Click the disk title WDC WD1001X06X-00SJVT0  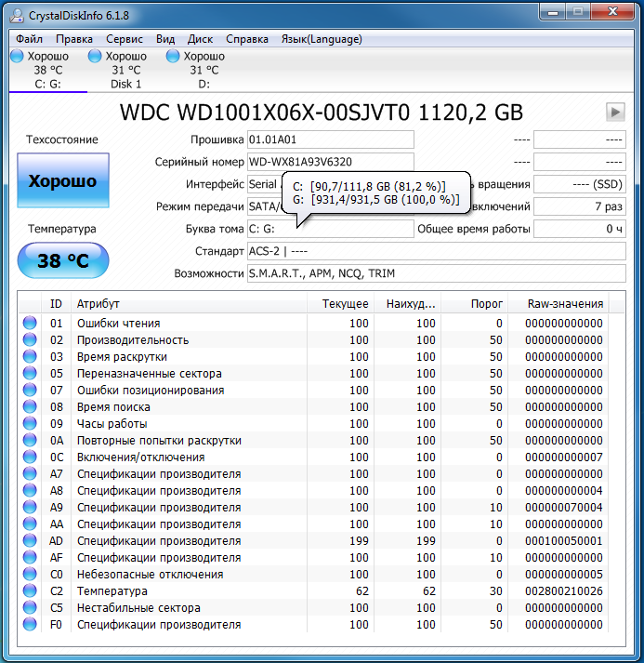coord(265,113)
